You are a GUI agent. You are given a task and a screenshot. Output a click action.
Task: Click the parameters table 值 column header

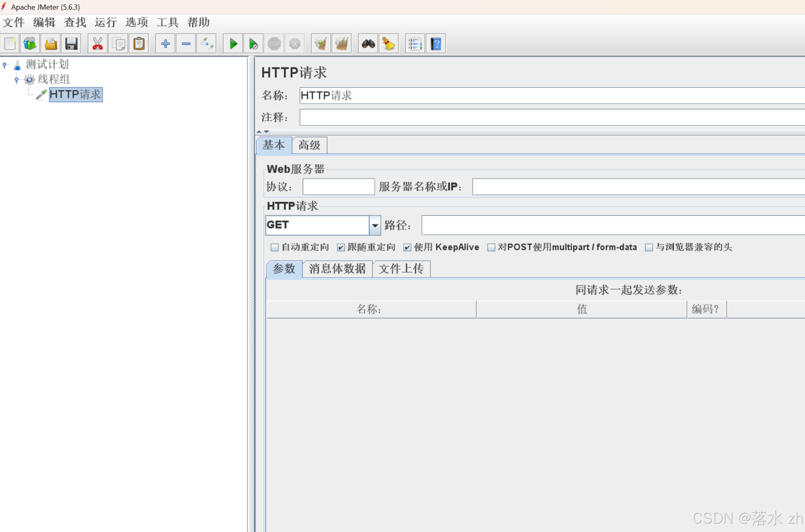(x=582, y=309)
